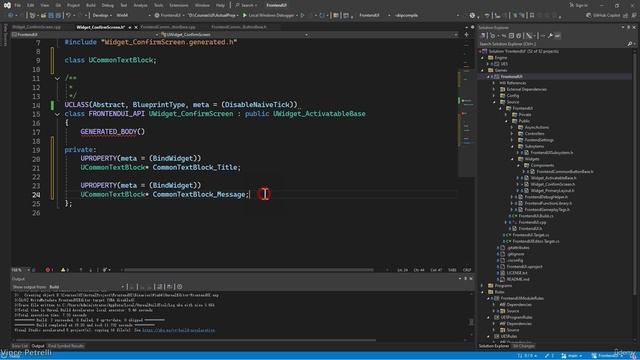Expand the Engine folder in Solution Explorer

482,58
